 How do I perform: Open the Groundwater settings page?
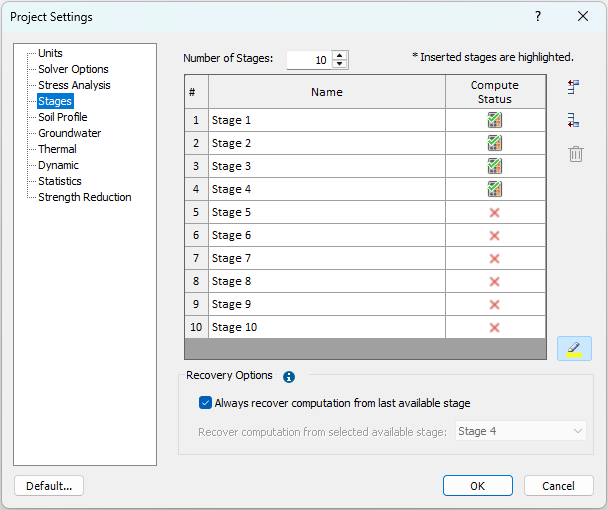click(x=69, y=133)
